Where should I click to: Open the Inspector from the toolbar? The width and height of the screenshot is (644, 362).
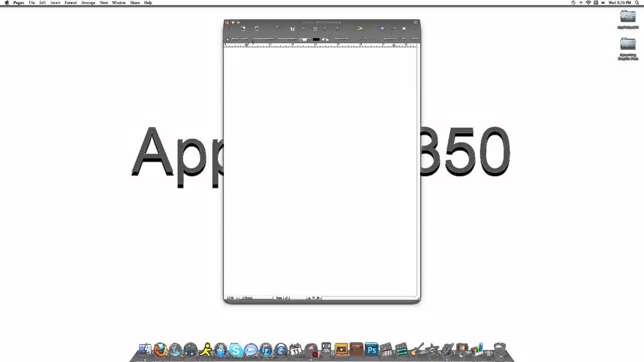pos(382,29)
